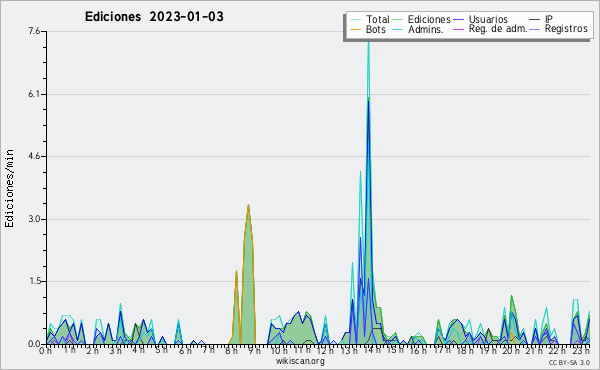This screenshot has height=370, width=600.
Task: Click the 4.6 y-axis value
Action: (34, 156)
